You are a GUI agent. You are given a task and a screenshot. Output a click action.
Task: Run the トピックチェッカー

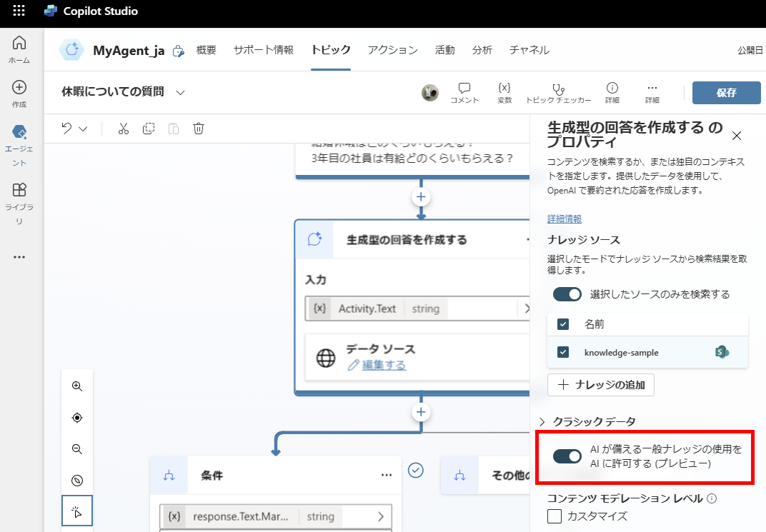559,92
